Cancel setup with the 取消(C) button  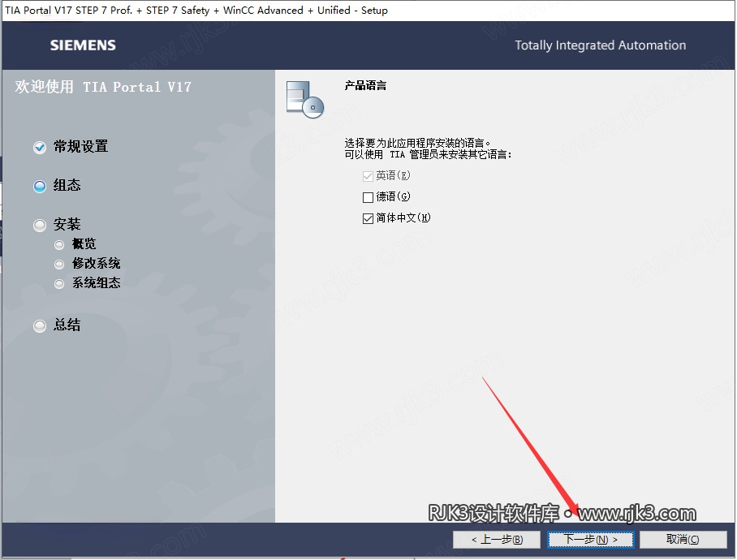(683, 540)
